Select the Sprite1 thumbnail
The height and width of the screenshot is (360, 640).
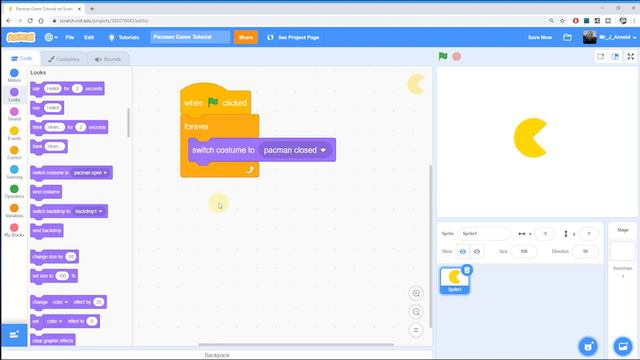tap(454, 280)
